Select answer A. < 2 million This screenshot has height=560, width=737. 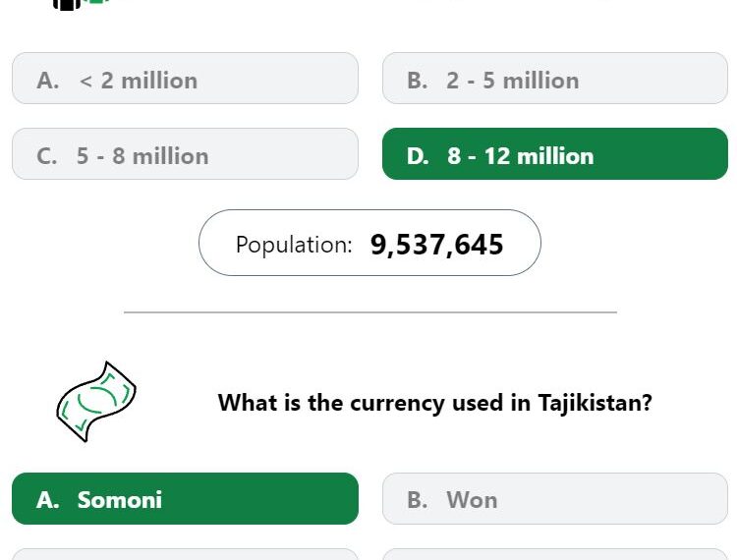tap(185, 79)
